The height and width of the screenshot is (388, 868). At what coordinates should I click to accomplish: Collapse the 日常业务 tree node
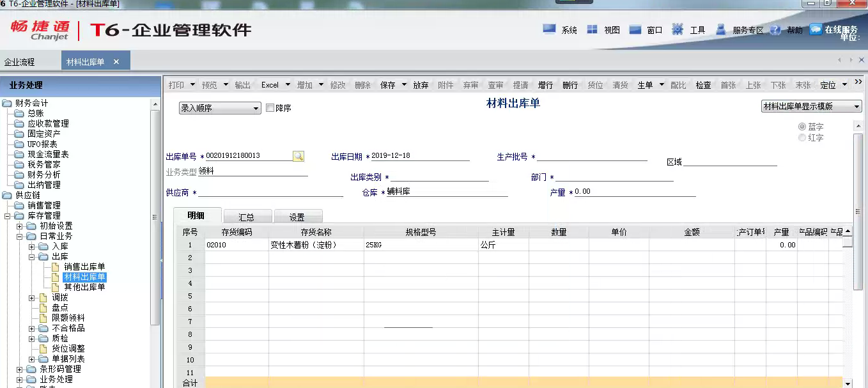[20, 237]
